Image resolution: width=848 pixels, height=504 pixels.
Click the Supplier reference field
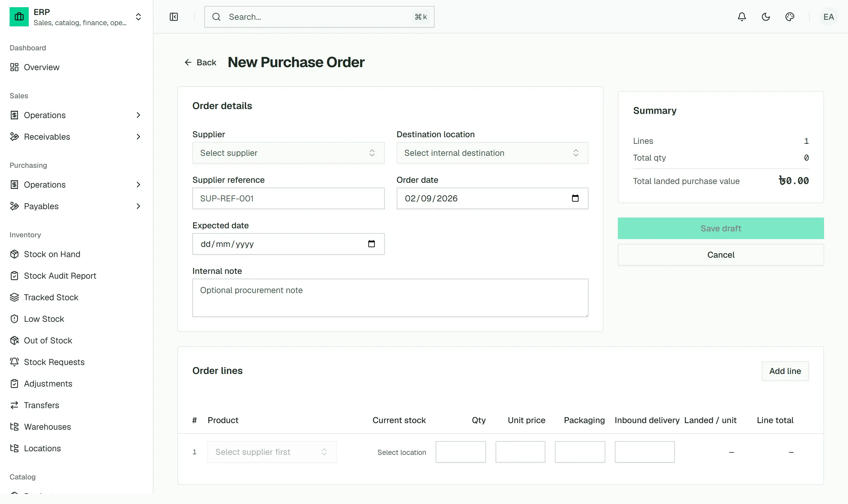pos(288,198)
